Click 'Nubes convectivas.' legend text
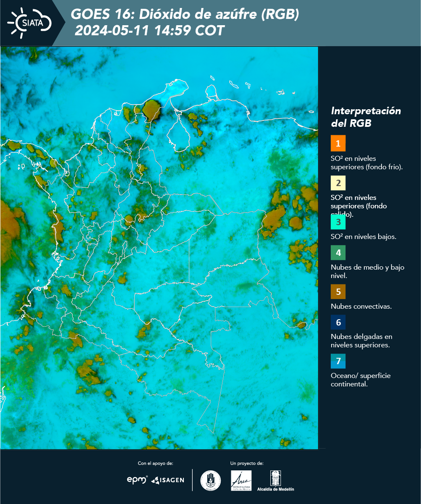421x504 pixels. (361, 306)
